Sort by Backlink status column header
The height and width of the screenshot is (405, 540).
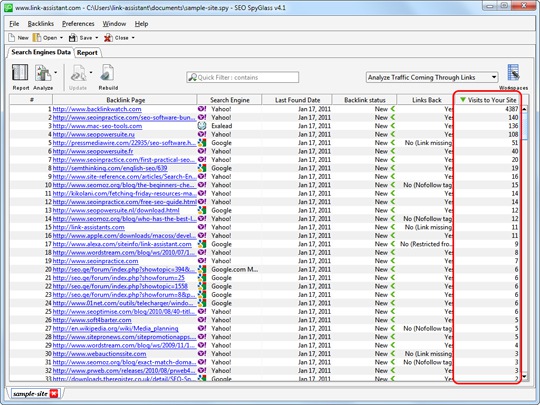365,100
